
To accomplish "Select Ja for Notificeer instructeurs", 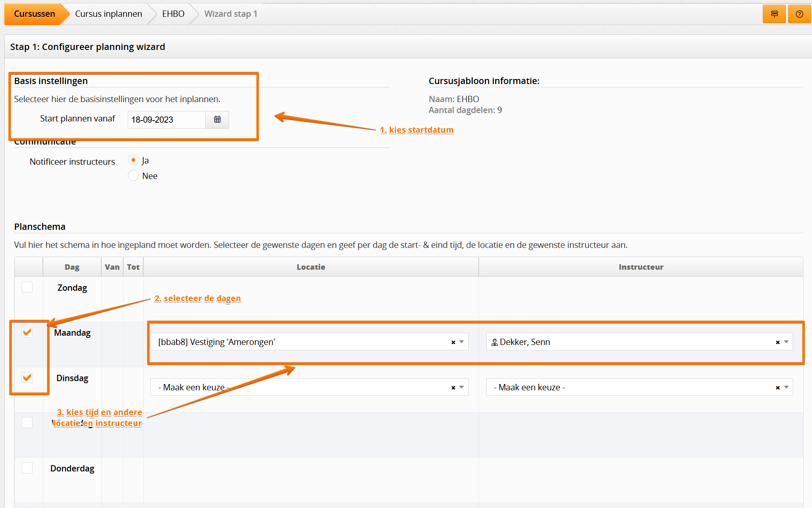I will click(x=133, y=160).
